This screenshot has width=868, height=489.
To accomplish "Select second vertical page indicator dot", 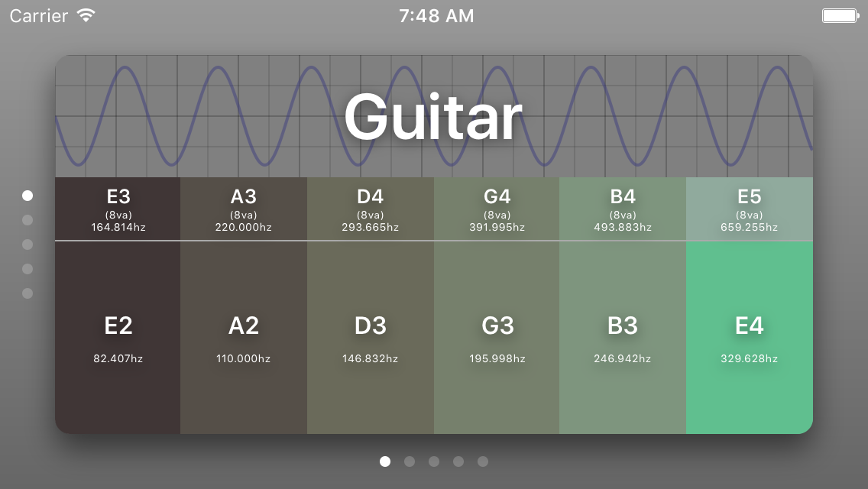I will (x=28, y=220).
